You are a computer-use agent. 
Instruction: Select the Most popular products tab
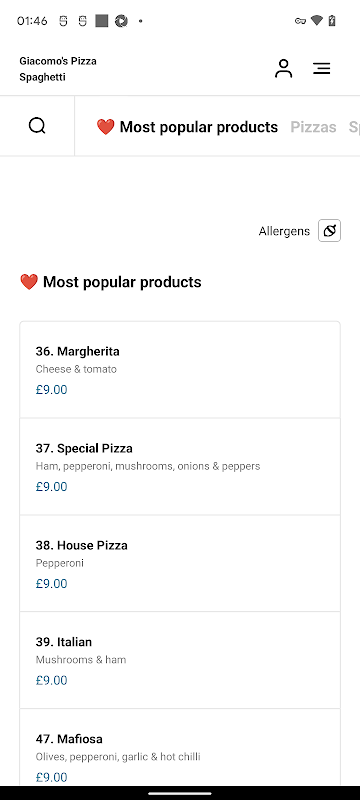pyautogui.click(x=187, y=127)
